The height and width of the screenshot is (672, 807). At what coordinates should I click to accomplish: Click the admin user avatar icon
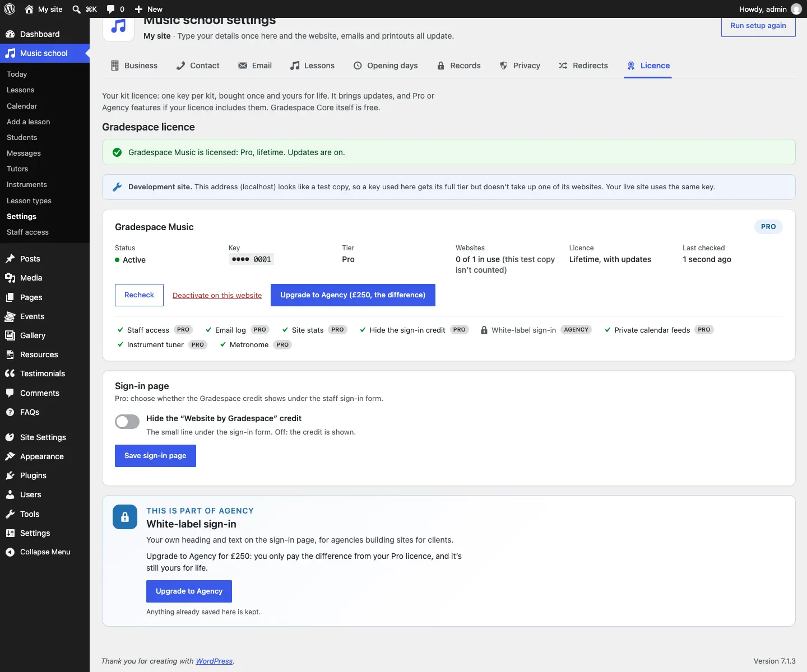click(796, 9)
